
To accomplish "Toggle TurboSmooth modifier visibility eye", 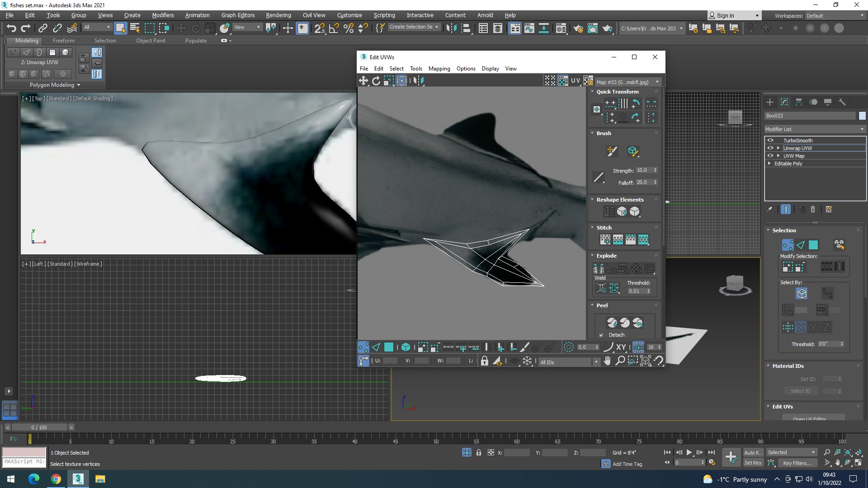I will coord(770,141).
